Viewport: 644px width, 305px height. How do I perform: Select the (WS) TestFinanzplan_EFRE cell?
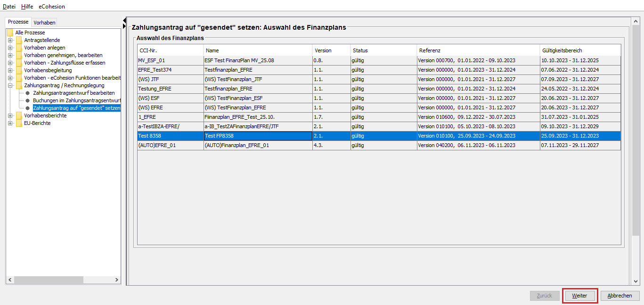[258, 107]
